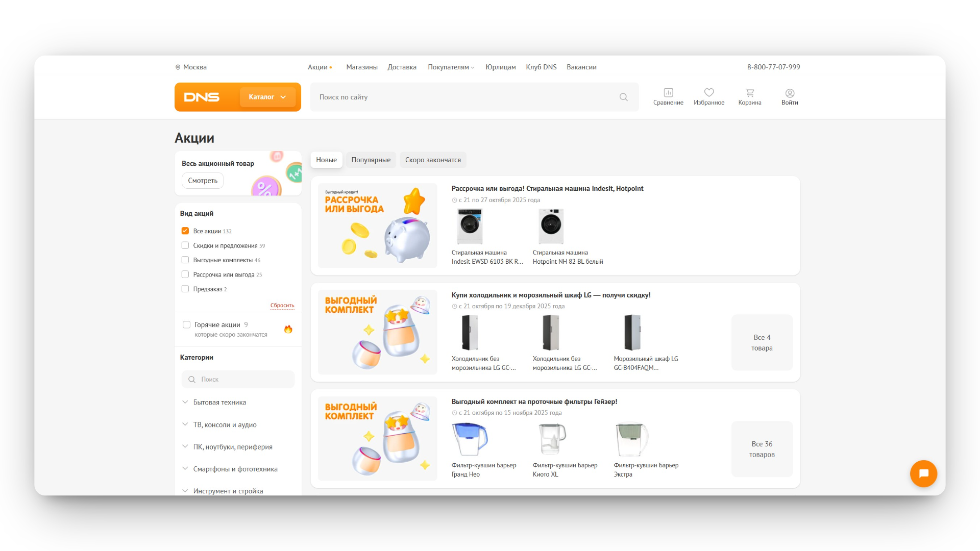Image resolution: width=980 pixels, height=551 pixels.
Task: Click the Сбросить reset link
Action: click(282, 306)
